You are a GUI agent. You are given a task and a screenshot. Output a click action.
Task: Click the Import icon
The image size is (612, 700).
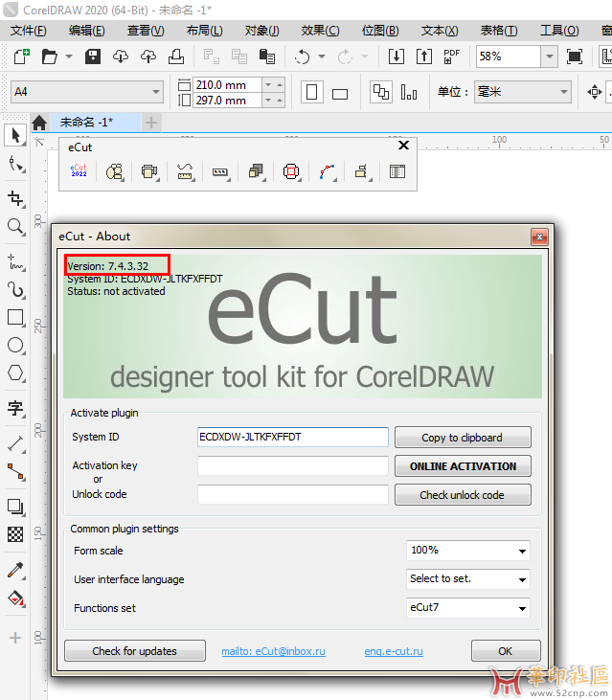coord(397,56)
